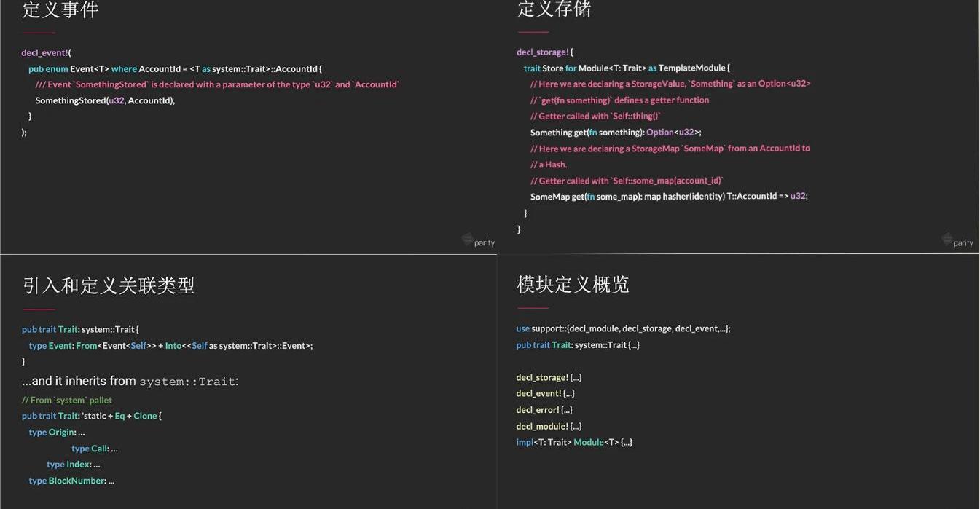Viewport: 980px width, 509px height.
Task: Select the '// From `system` pallet' comment
Action: pos(67,400)
